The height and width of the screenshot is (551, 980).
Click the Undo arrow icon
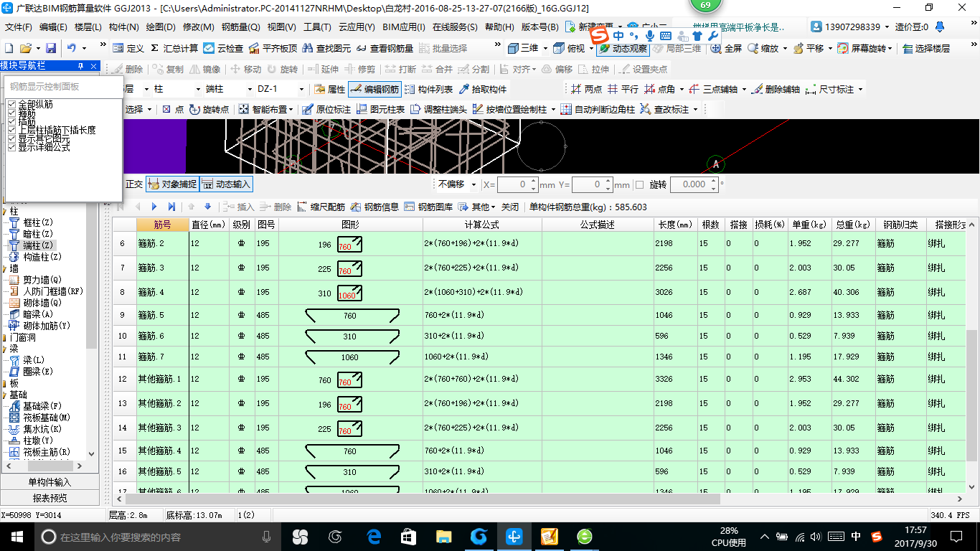pyautogui.click(x=72, y=48)
